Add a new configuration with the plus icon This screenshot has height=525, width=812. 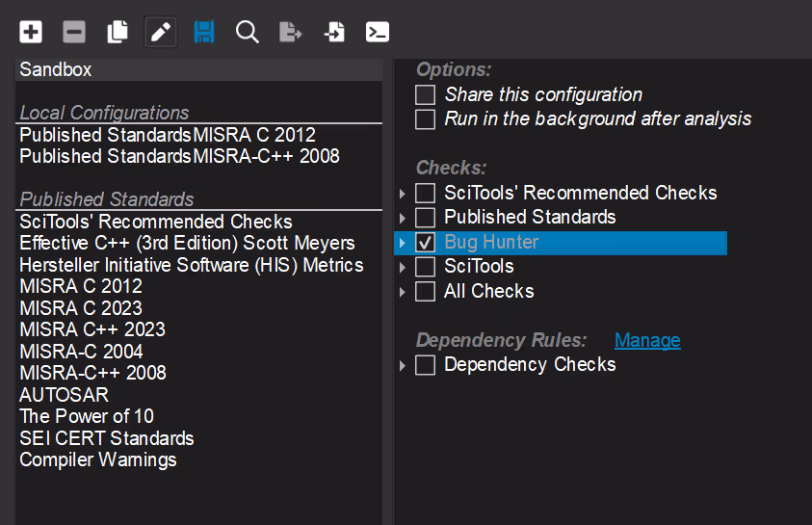click(x=31, y=32)
